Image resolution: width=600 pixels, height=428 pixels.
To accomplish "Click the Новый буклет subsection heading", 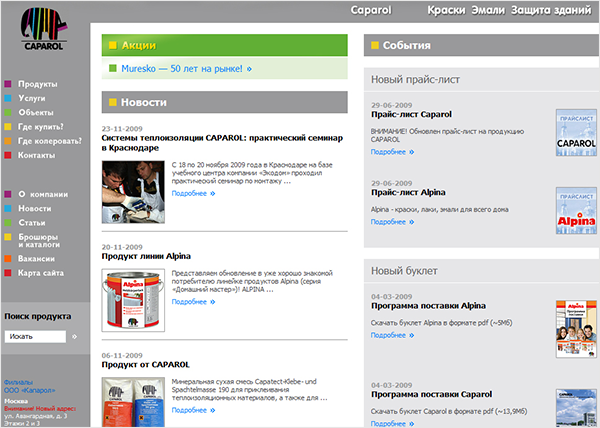I will point(404,271).
